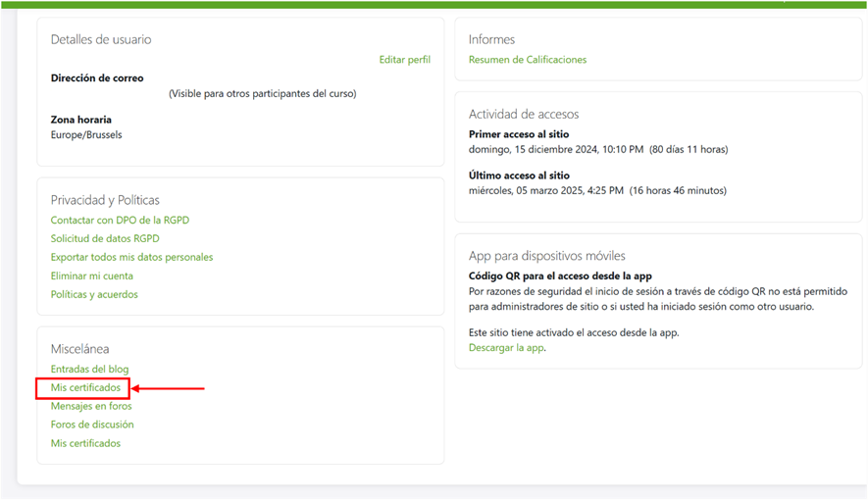Select Exportar todos mis datos personales

pos(131,258)
